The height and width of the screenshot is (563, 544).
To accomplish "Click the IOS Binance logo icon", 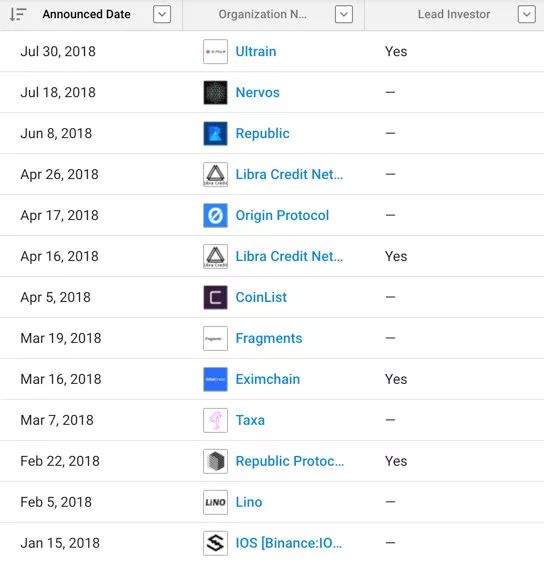I will coord(215,543).
